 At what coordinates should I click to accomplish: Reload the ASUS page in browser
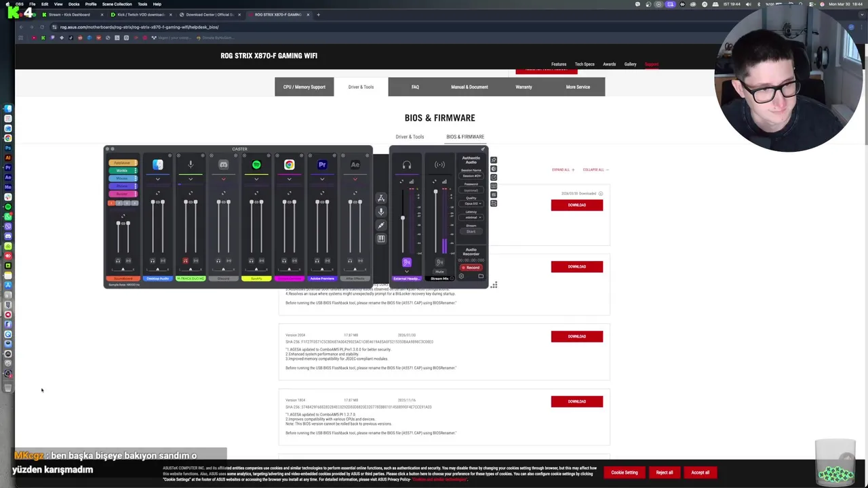point(42,27)
